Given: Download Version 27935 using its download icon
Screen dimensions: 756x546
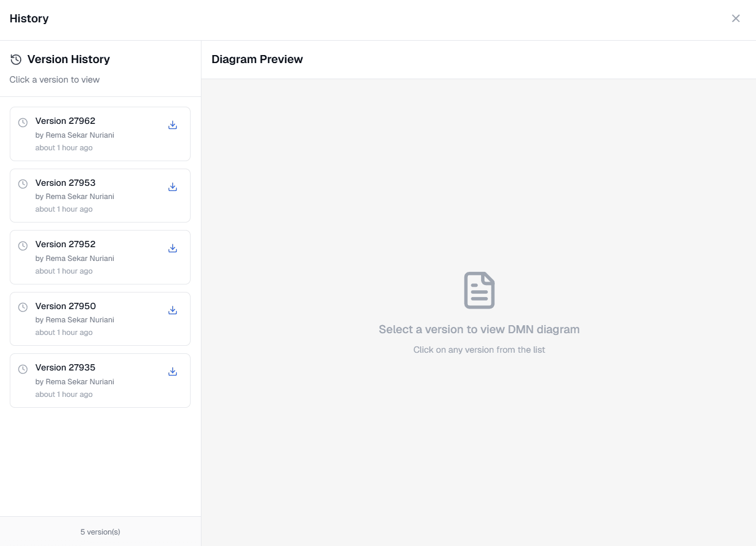Looking at the screenshot, I should point(172,371).
